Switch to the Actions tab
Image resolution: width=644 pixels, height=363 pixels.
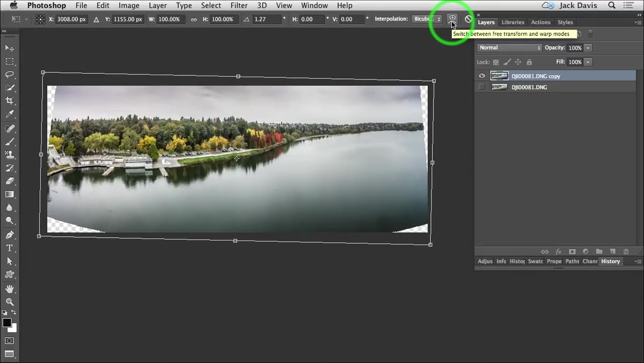[x=540, y=23]
